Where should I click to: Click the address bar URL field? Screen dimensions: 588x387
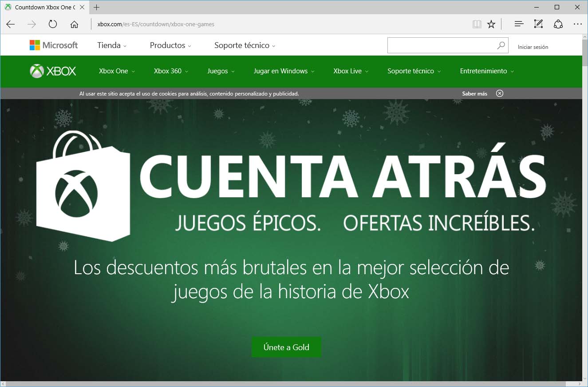(280, 24)
